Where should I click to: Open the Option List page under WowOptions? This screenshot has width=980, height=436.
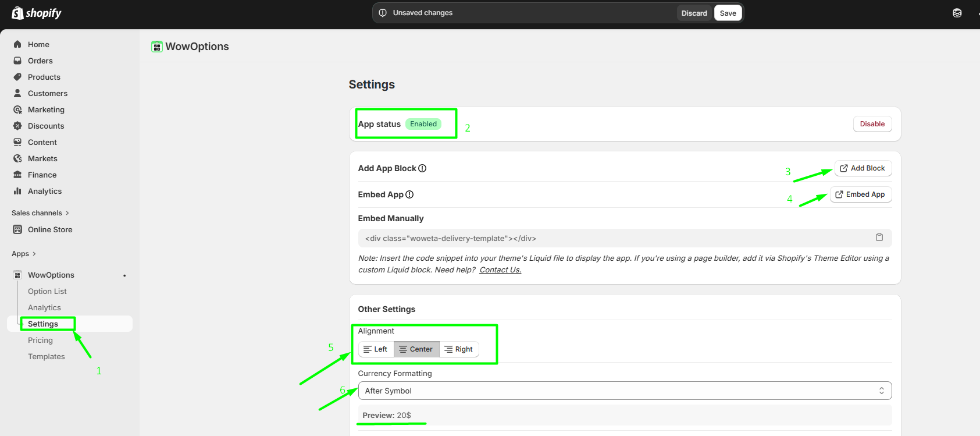[x=47, y=291]
